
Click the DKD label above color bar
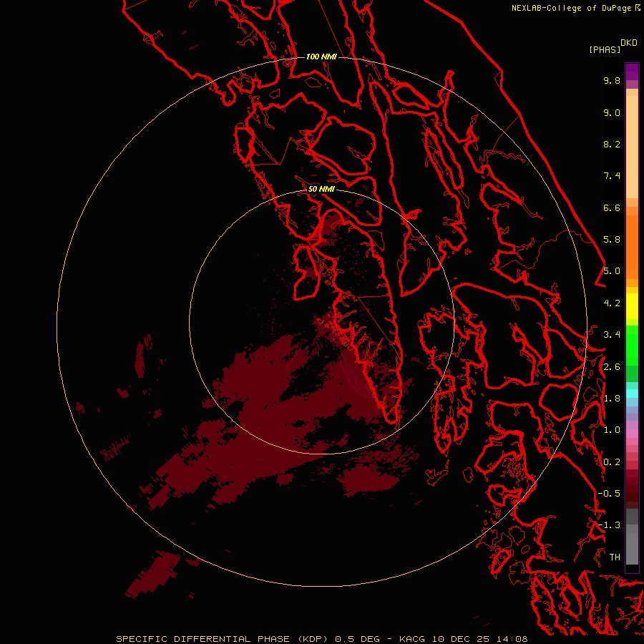629,43
